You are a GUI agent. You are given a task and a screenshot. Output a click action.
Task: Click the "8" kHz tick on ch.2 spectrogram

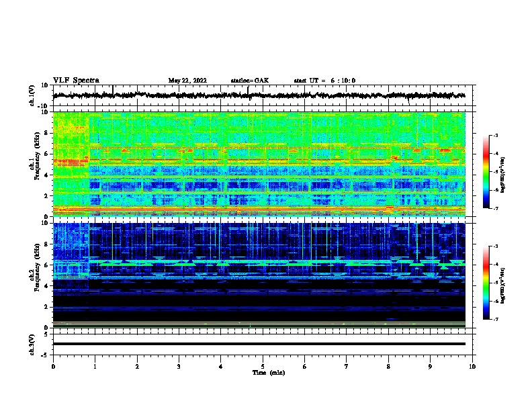pyautogui.click(x=47, y=244)
